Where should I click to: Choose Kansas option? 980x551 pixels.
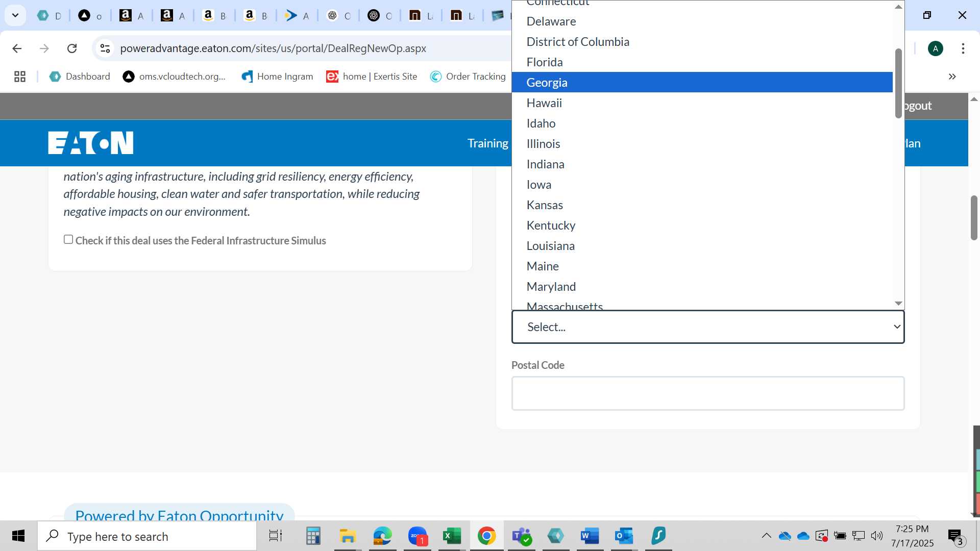click(x=702, y=205)
